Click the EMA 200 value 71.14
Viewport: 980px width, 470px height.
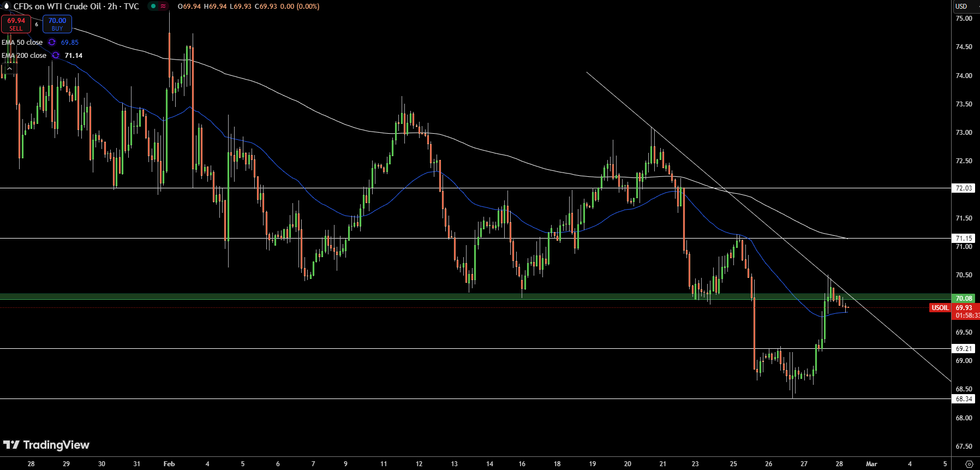[74, 55]
